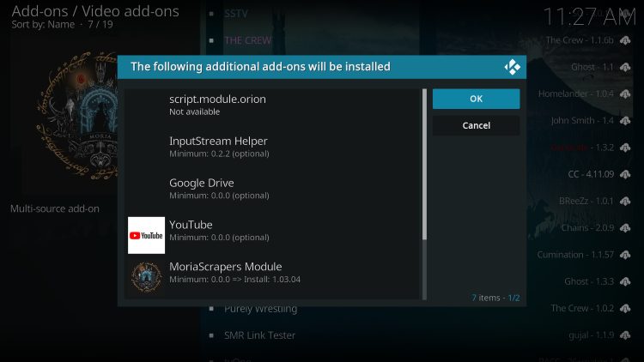Click the 7 items - 1/2 page indicator

coord(495,298)
